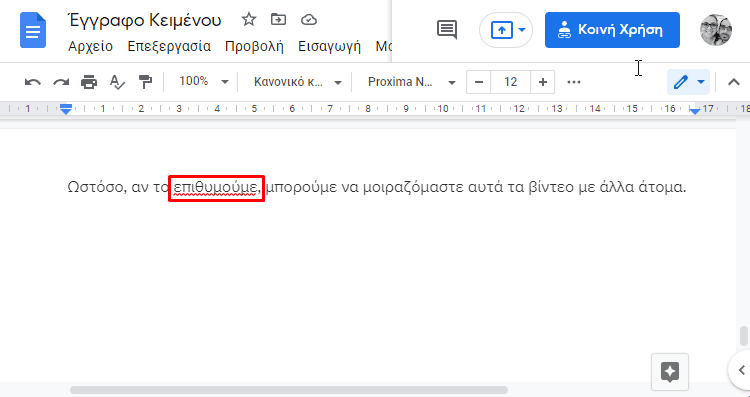The image size is (750, 397).
Task: Open the Επεξεργασία menu
Action: click(x=169, y=46)
